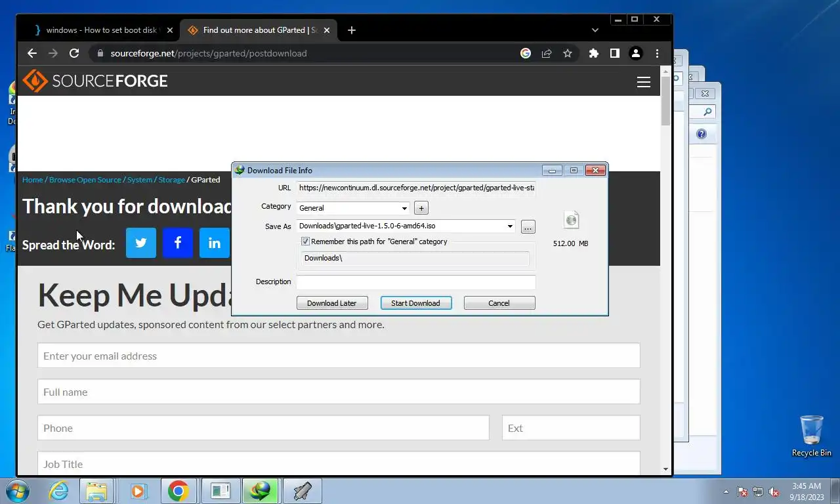
Task: Open Chrome from taskbar
Action: (178, 491)
